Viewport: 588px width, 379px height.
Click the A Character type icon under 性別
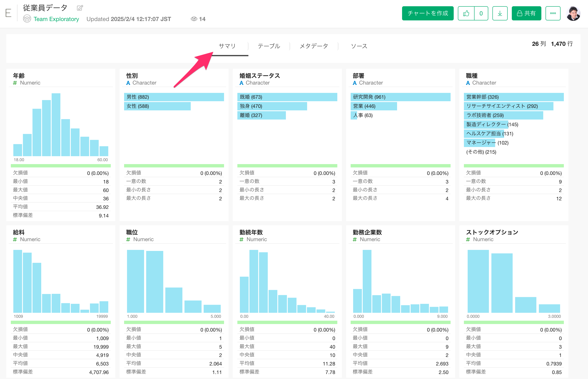click(x=128, y=83)
